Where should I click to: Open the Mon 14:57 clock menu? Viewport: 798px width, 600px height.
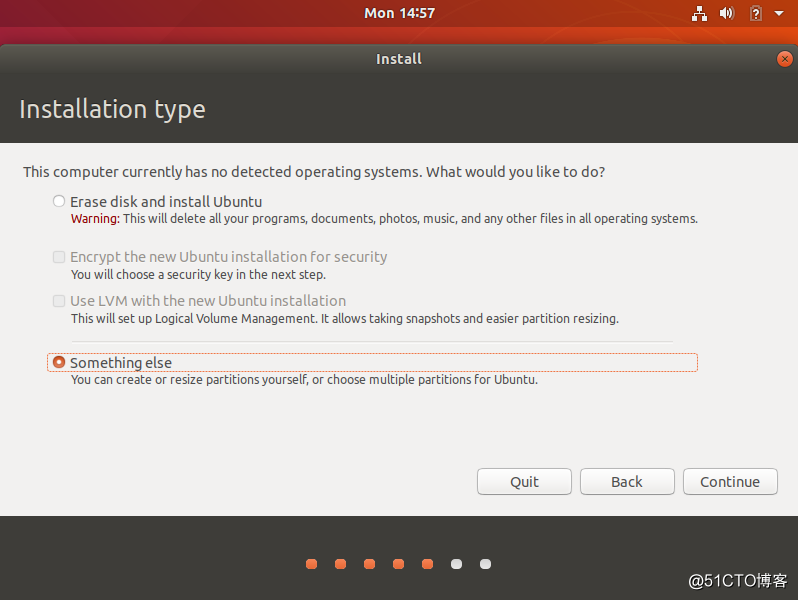click(x=400, y=13)
